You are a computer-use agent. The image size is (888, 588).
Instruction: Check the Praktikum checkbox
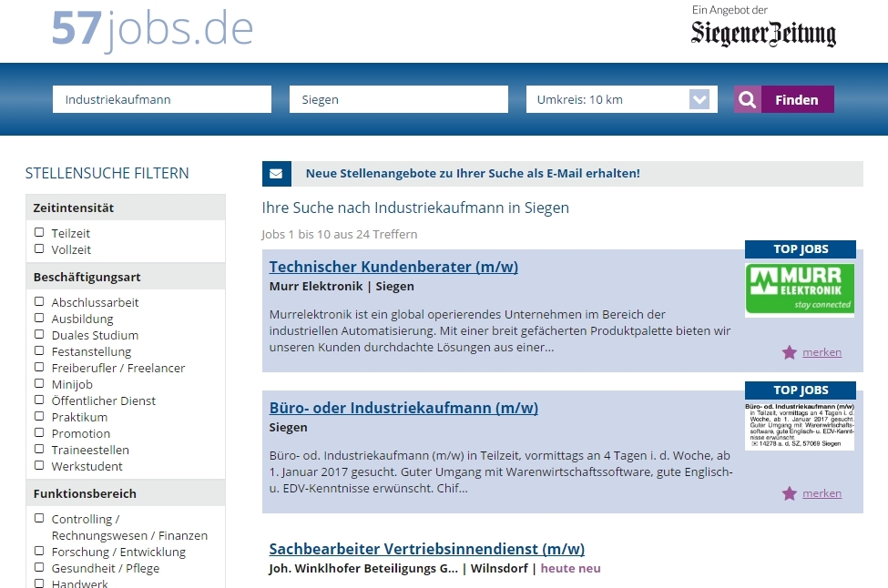(39, 416)
